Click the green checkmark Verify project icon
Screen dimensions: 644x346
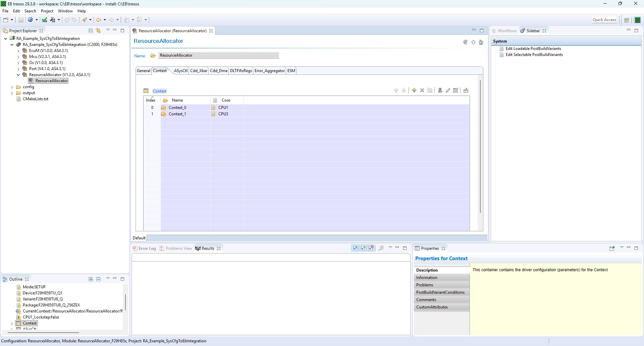tap(45, 20)
